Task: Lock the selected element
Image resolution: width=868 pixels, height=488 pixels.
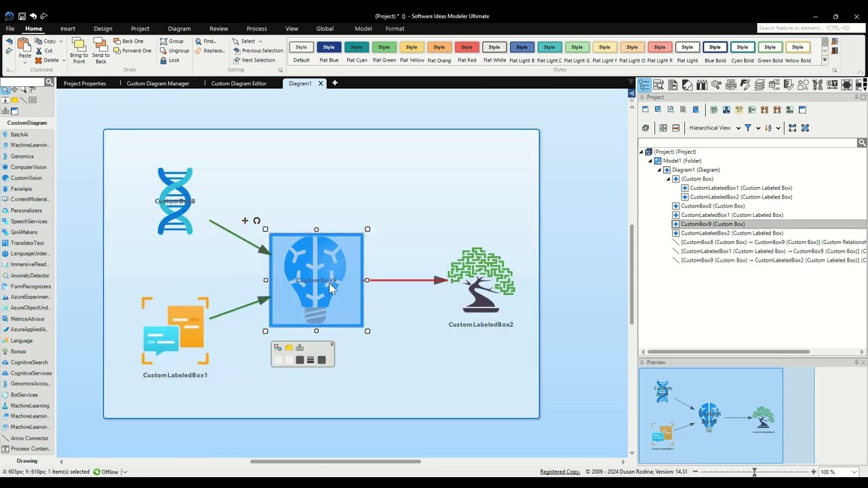Action: 170,60
